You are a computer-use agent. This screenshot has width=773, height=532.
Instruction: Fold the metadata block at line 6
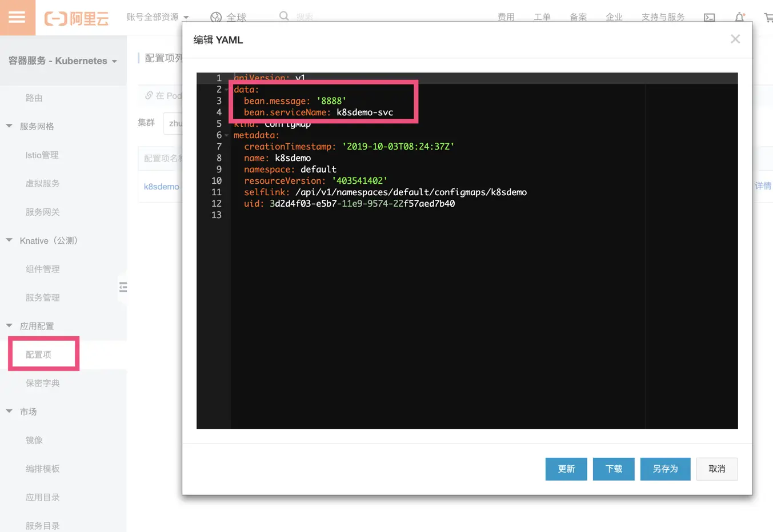coord(227,135)
